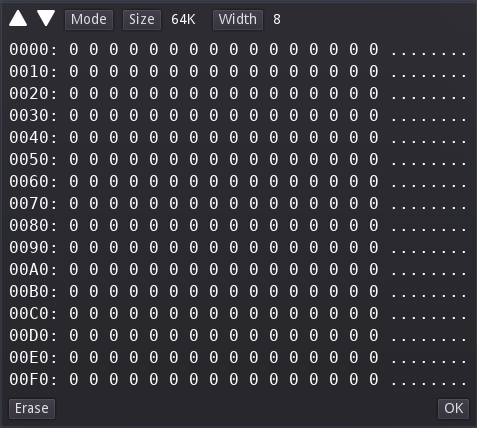Select last byte cell in row 0000

click(374, 50)
